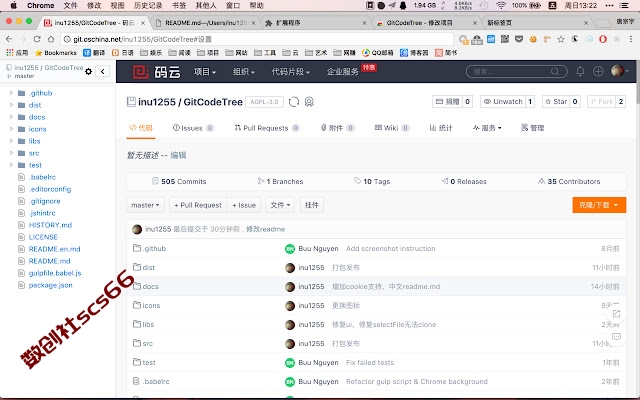Open the 文件 dropdown button
The width and height of the screenshot is (640, 400).
[280, 205]
